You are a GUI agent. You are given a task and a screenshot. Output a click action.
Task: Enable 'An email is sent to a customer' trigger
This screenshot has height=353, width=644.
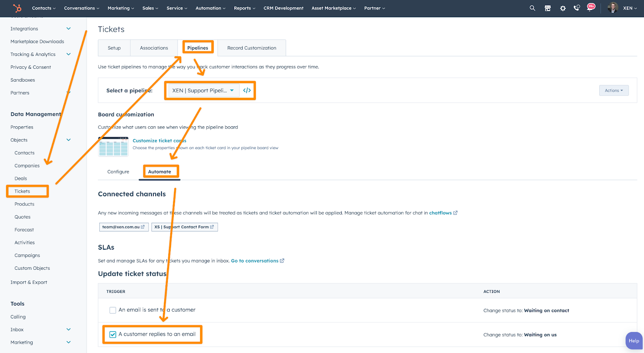tap(113, 310)
